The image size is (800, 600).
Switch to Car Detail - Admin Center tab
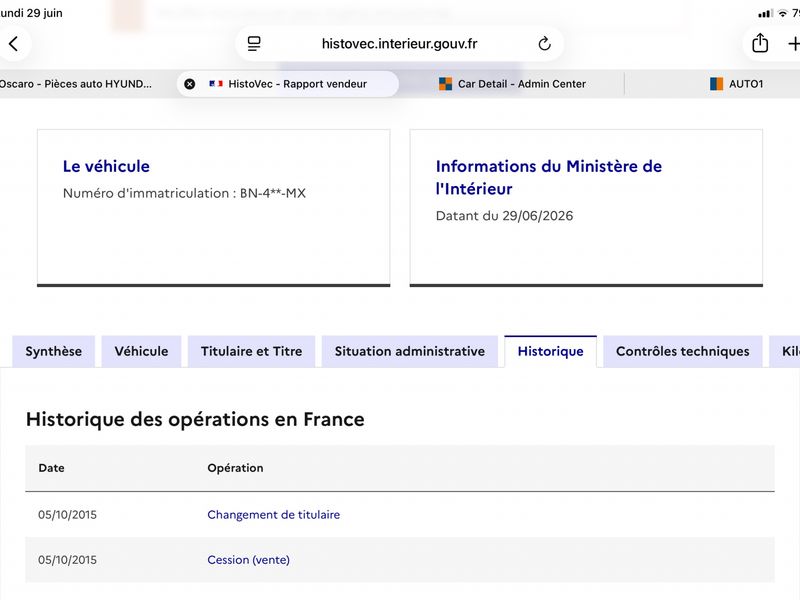(512, 84)
